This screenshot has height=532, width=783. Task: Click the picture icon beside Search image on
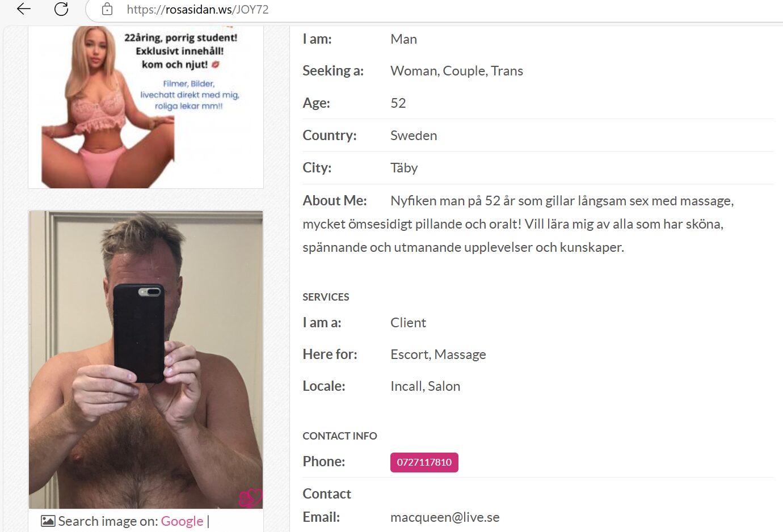click(48, 521)
